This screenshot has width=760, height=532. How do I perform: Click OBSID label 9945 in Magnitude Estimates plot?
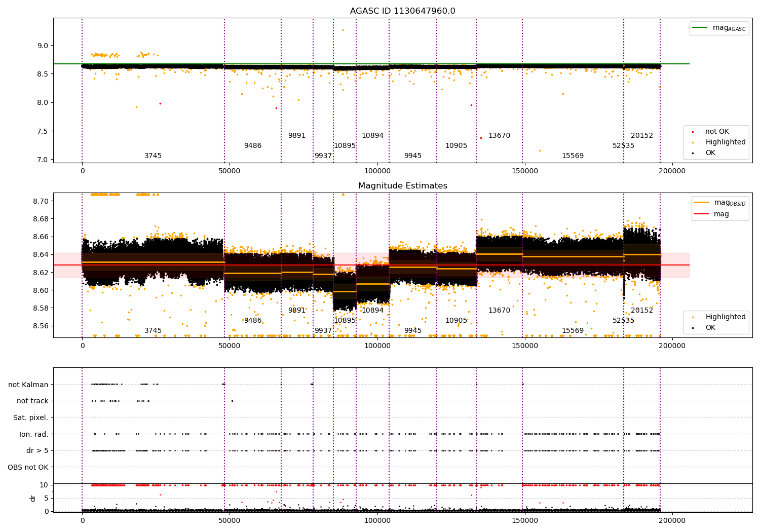pyautogui.click(x=413, y=331)
